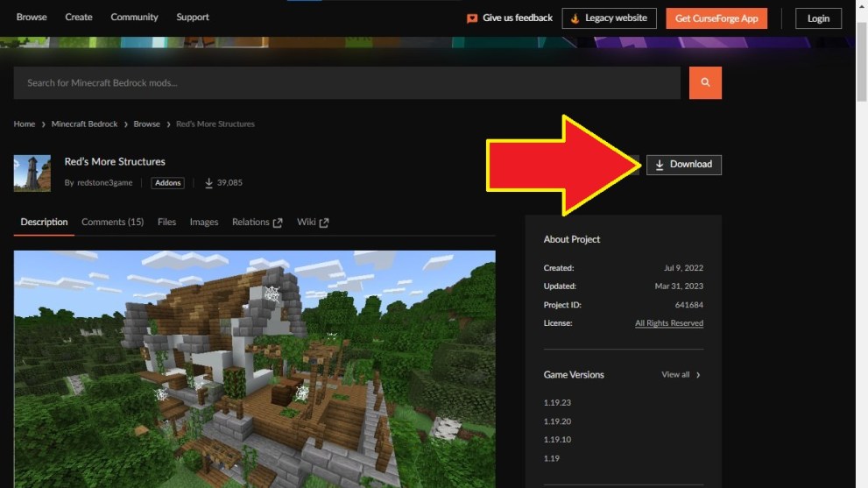The image size is (868, 488).
Task: Switch to the Images tab
Action: tap(204, 223)
